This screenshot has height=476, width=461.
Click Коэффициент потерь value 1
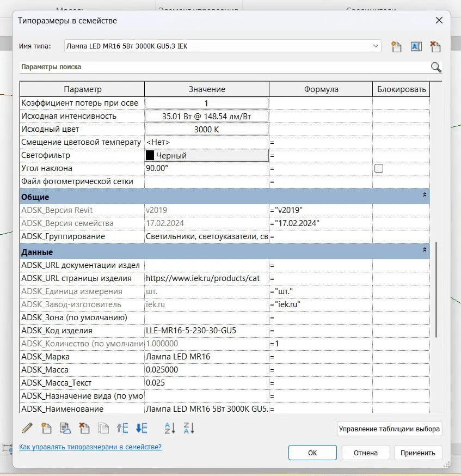coord(206,103)
